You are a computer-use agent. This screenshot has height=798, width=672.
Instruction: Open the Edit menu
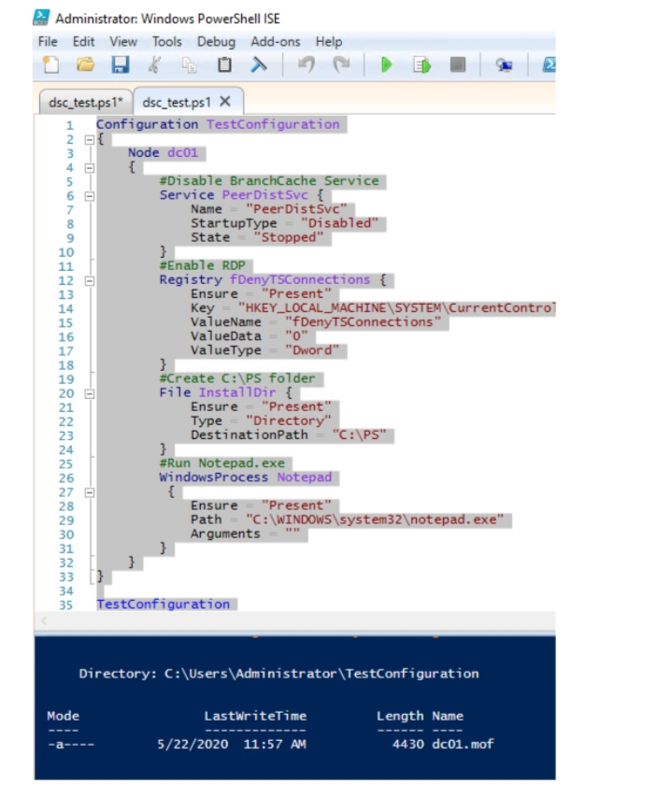83,42
